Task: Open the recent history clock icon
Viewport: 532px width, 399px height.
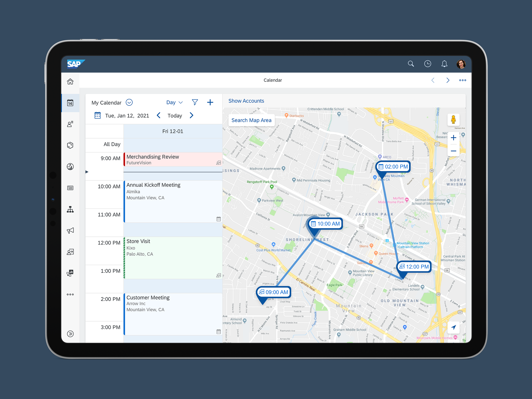Action: tap(428, 64)
